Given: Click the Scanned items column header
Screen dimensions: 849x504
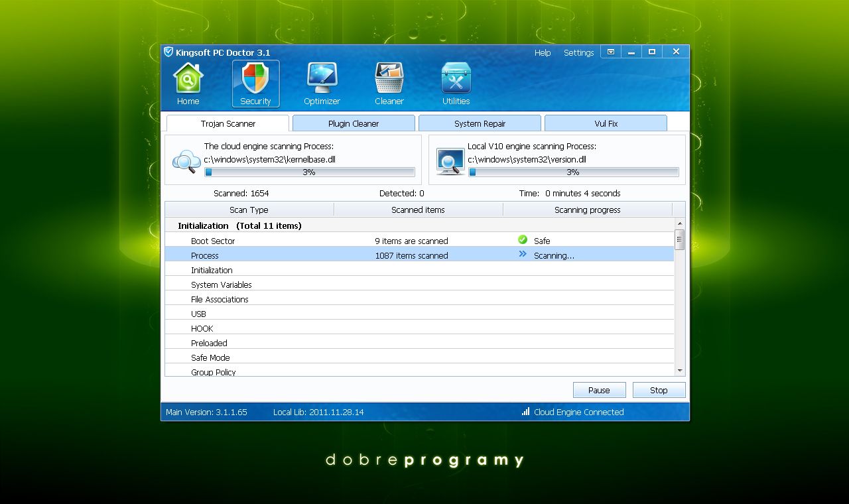Looking at the screenshot, I should (418, 210).
